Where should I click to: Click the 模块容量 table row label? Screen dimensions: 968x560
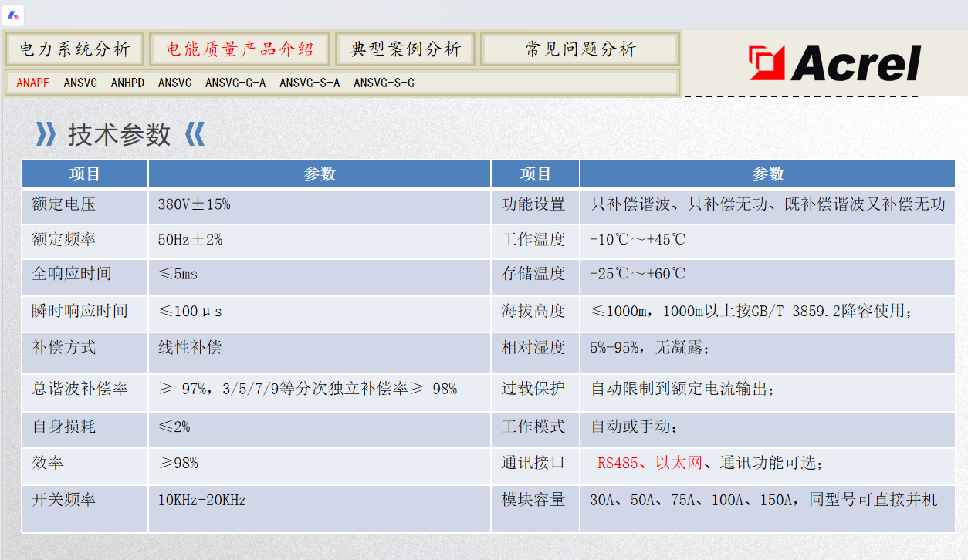coord(533,500)
